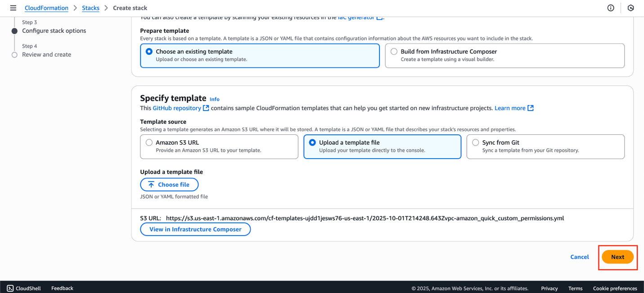Click View in Infrastructure Composer button

(195, 229)
